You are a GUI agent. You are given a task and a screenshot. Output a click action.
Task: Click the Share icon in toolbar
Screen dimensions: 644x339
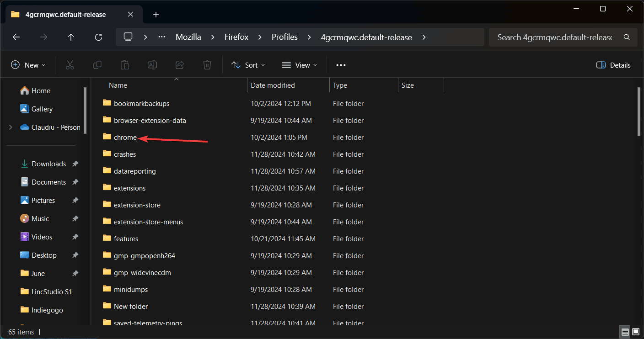(180, 65)
